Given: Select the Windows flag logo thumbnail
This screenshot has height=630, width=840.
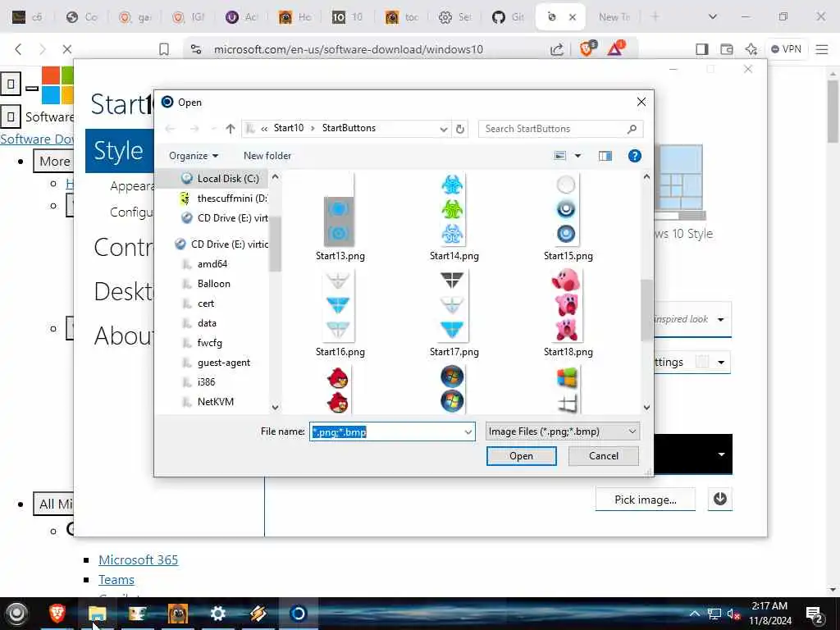Looking at the screenshot, I should (x=567, y=390).
